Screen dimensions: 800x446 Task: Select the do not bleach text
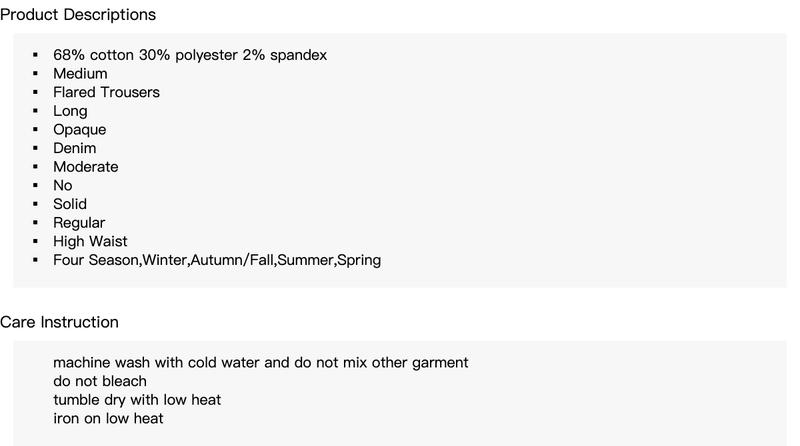(99, 381)
